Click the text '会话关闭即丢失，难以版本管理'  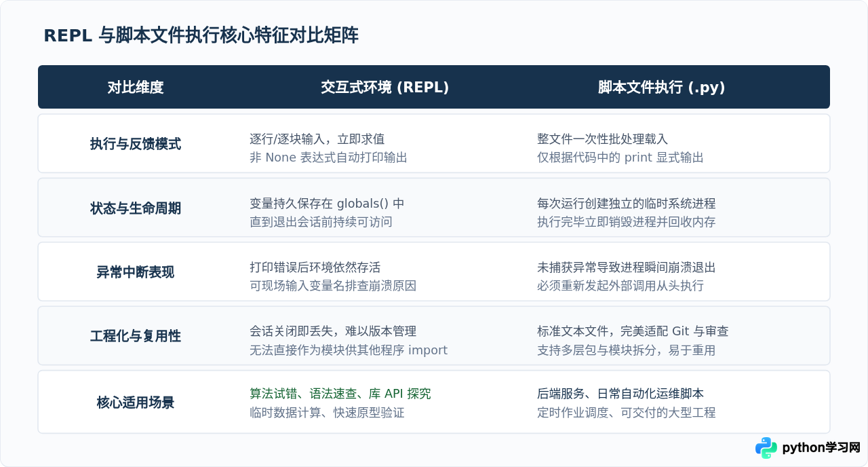point(333,331)
